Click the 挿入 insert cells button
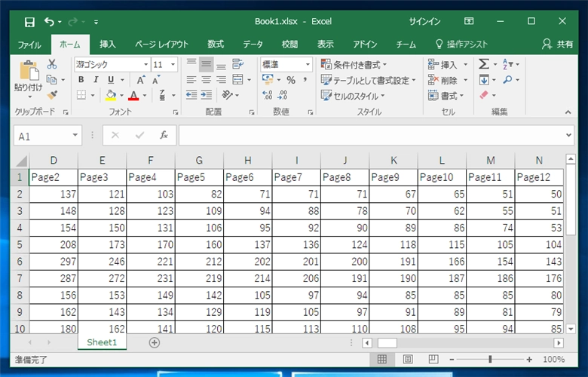This screenshot has width=588, height=377. click(x=443, y=65)
